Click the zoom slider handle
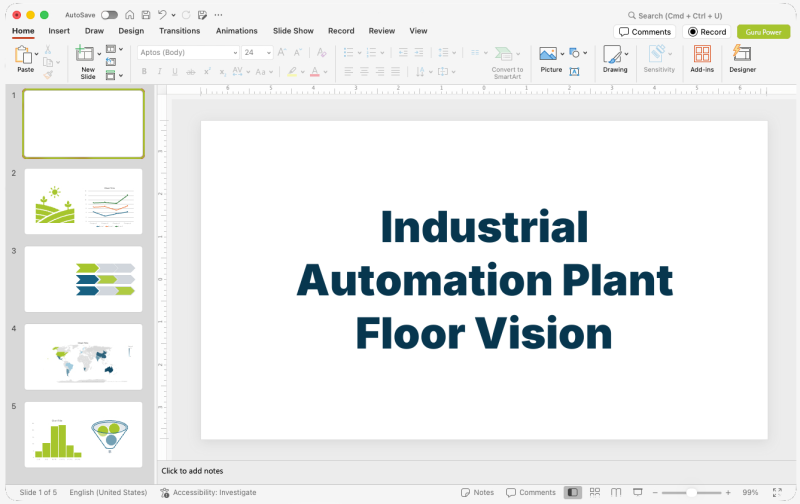 pyautogui.click(x=691, y=492)
